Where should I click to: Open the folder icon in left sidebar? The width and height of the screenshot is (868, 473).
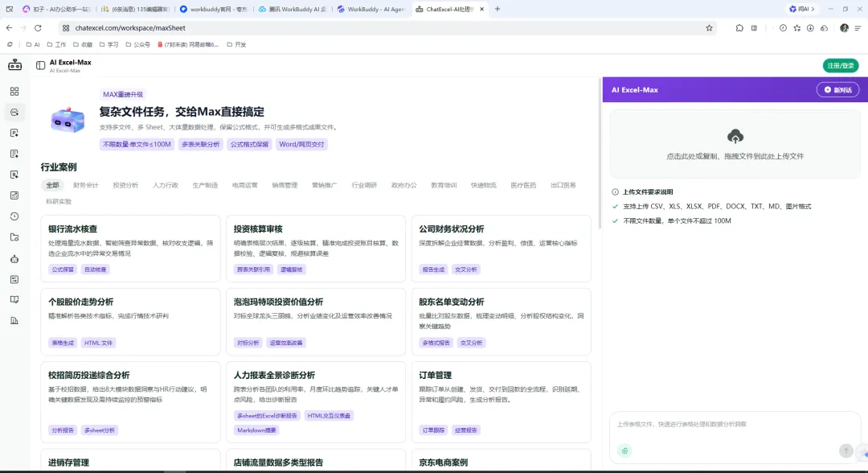[x=14, y=237]
